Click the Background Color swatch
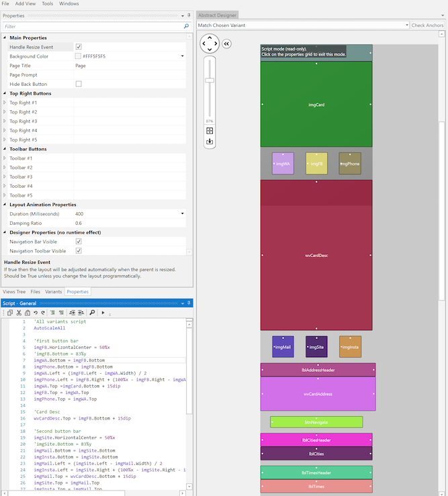Screen dimensions: 448x496 coord(78,56)
